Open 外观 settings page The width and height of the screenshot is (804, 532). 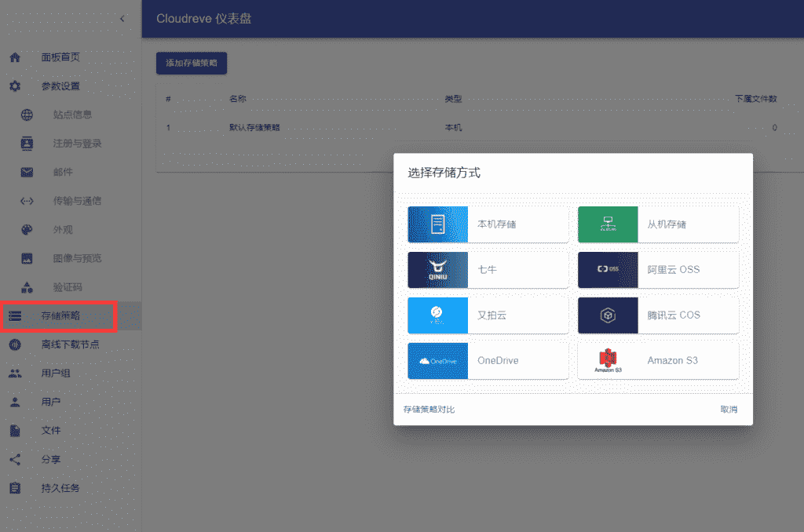pos(71,230)
